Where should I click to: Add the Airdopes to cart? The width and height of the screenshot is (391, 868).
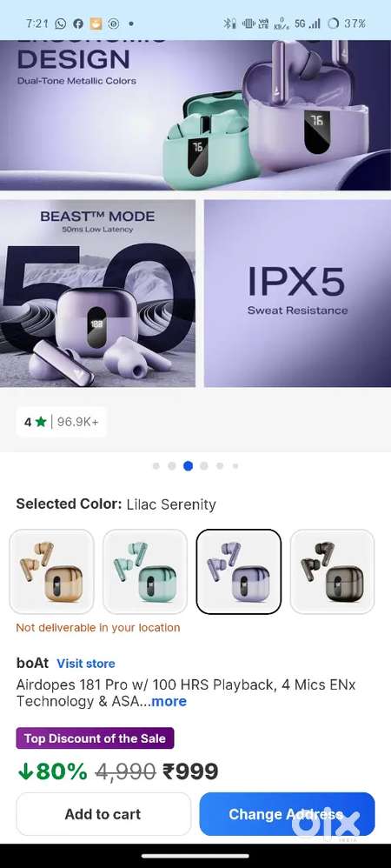tap(103, 814)
